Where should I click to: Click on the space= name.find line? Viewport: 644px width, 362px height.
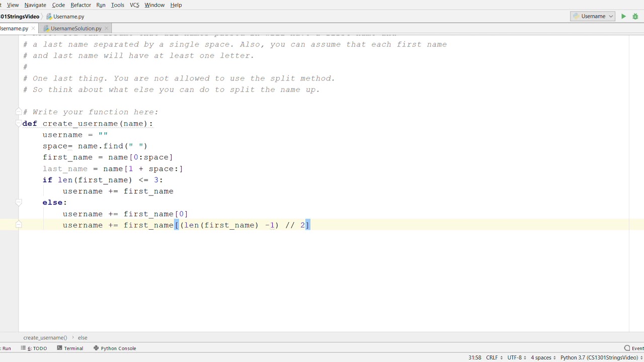tap(95, 146)
